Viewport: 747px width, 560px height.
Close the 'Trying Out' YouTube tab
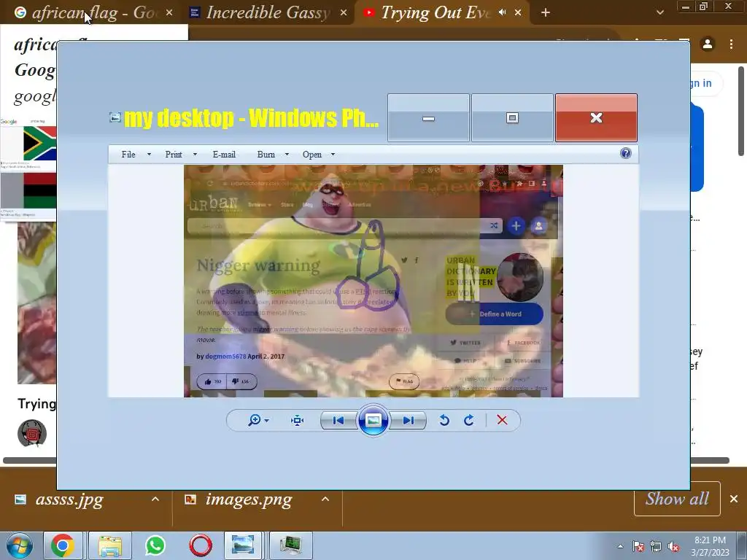click(518, 13)
